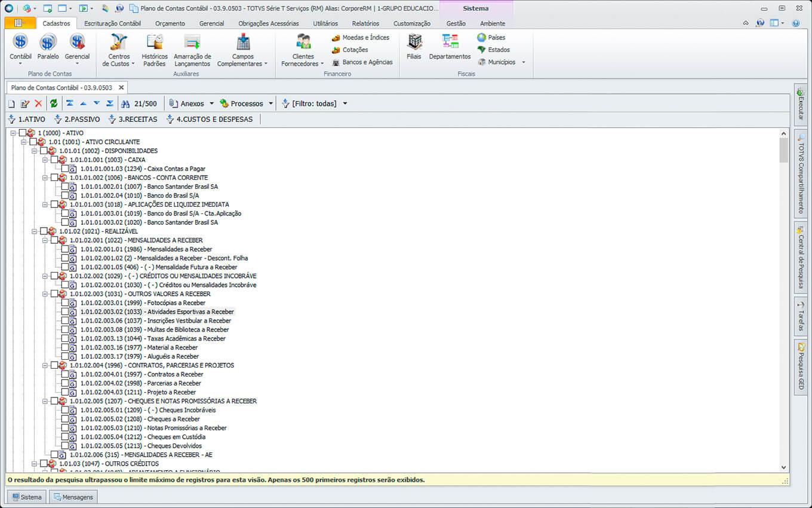Click the Históricos Padrões ribbon icon

155,43
